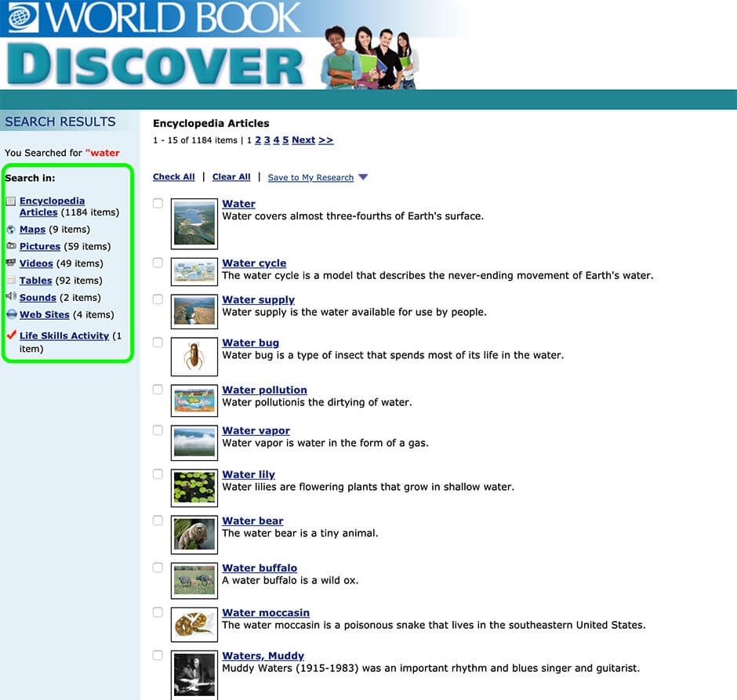Open Videos via the projector icon
Viewport: 737px width, 700px height.
[x=12, y=263]
